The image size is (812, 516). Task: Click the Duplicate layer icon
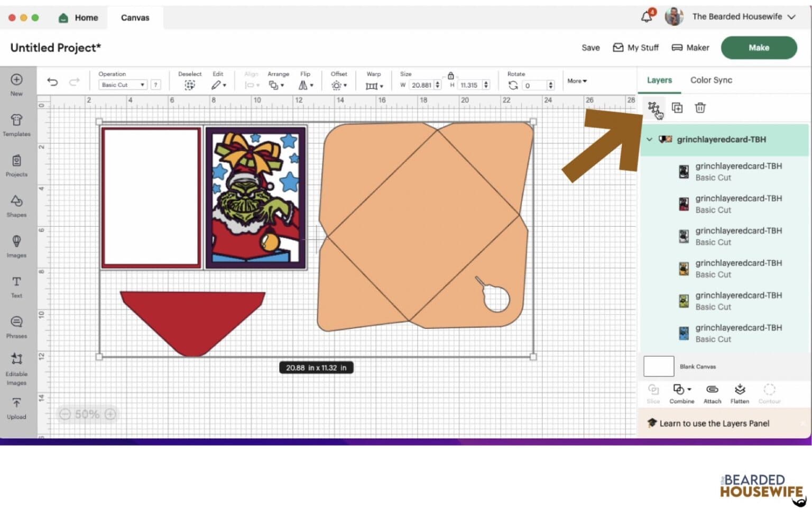[677, 108]
